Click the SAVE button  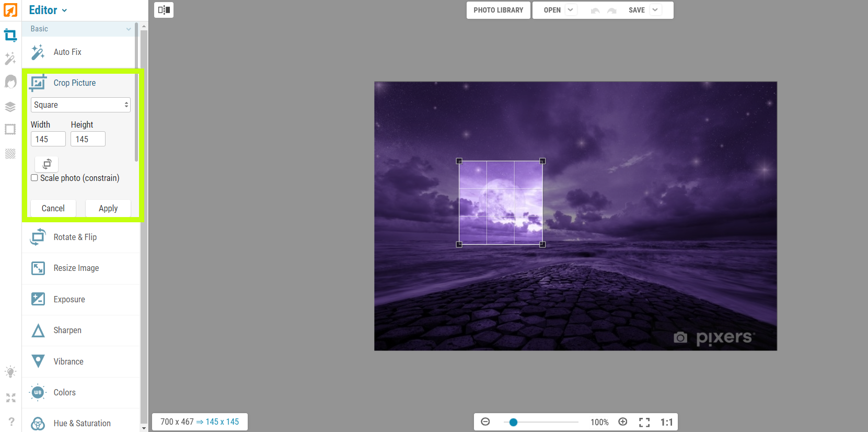click(636, 10)
